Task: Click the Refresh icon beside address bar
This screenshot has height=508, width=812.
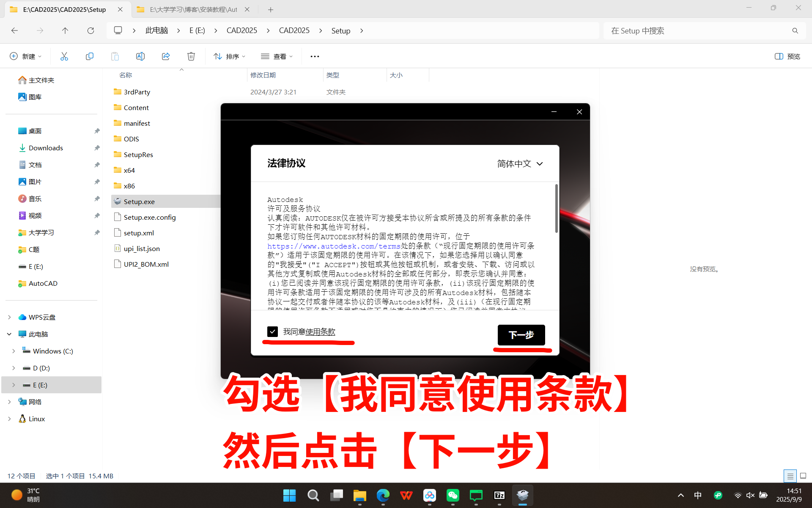Action: tap(91, 30)
